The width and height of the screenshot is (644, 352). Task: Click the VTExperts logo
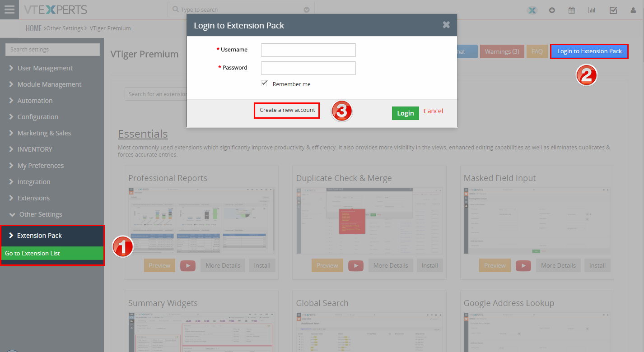56,9
